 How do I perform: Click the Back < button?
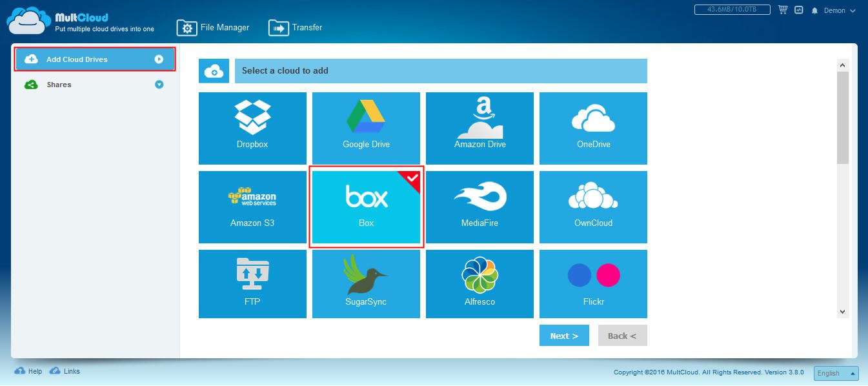[x=622, y=336]
